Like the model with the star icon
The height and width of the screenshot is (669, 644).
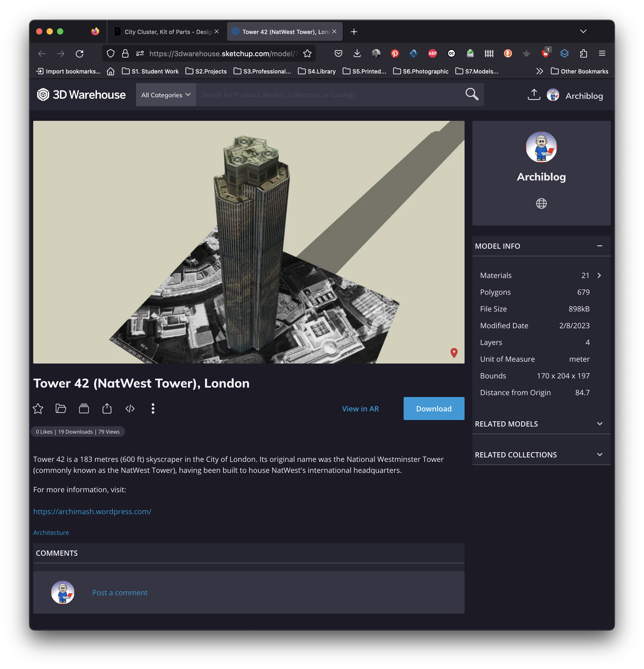pyautogui.click(x=38, y=409)
